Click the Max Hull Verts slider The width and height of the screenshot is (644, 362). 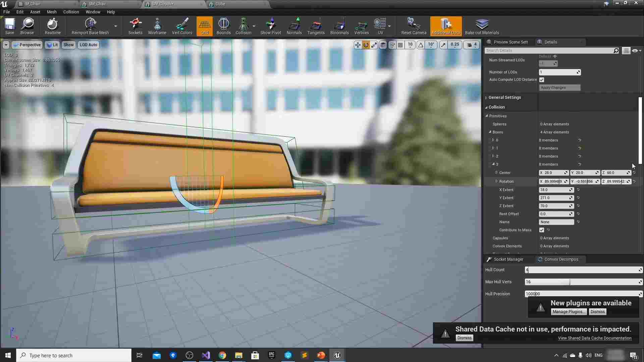pyautogui.click(x=583, y=282)
